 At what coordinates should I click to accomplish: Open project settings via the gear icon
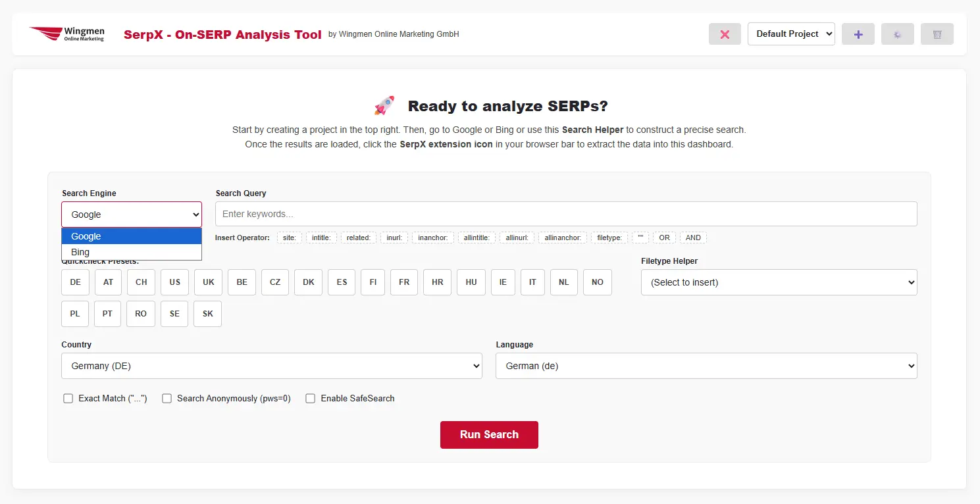(x=897, y=34)
